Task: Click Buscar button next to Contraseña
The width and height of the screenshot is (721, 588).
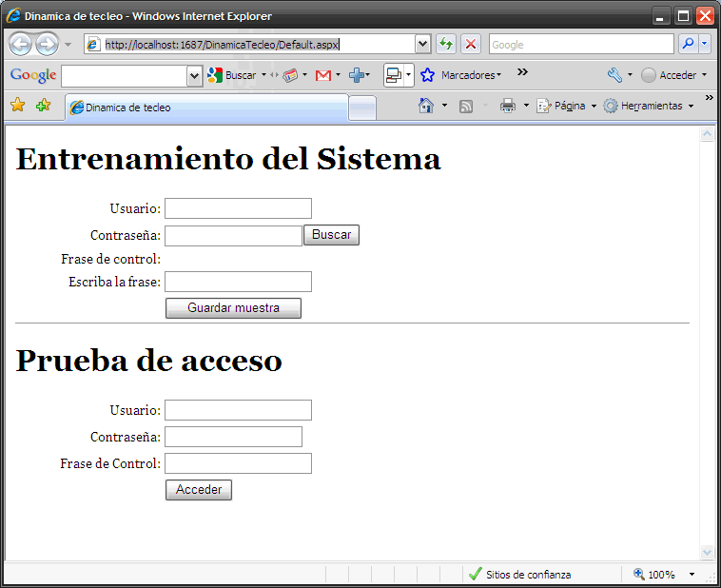Action: click(x=332, y=235)
